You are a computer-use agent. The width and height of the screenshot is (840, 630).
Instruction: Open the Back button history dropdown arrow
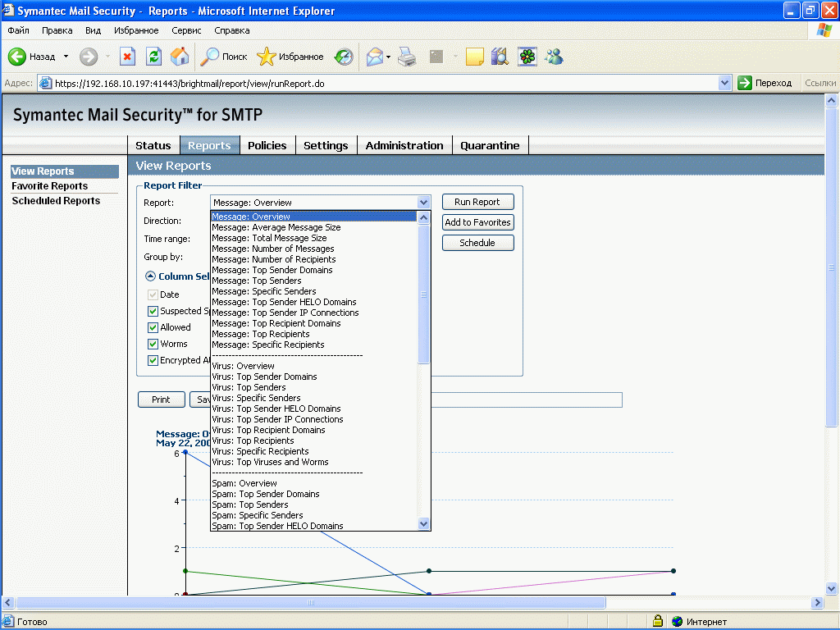(66, 57)
